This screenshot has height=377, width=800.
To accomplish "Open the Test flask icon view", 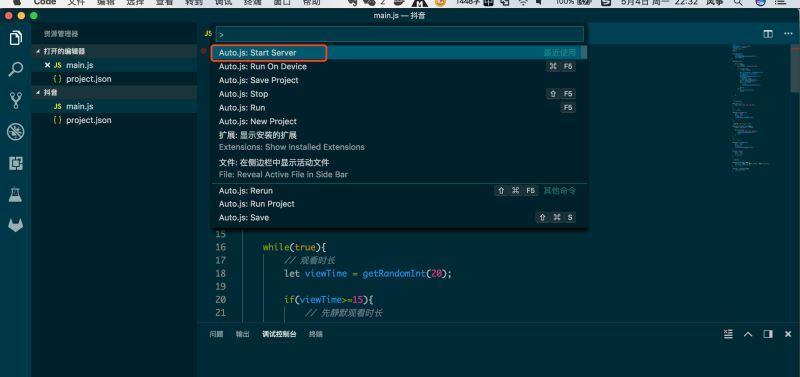I will coord(15,194).
